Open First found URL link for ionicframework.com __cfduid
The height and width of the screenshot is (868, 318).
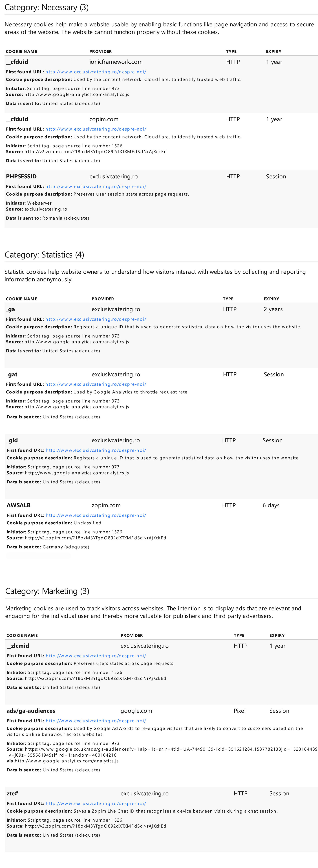[x=96, y=72]
